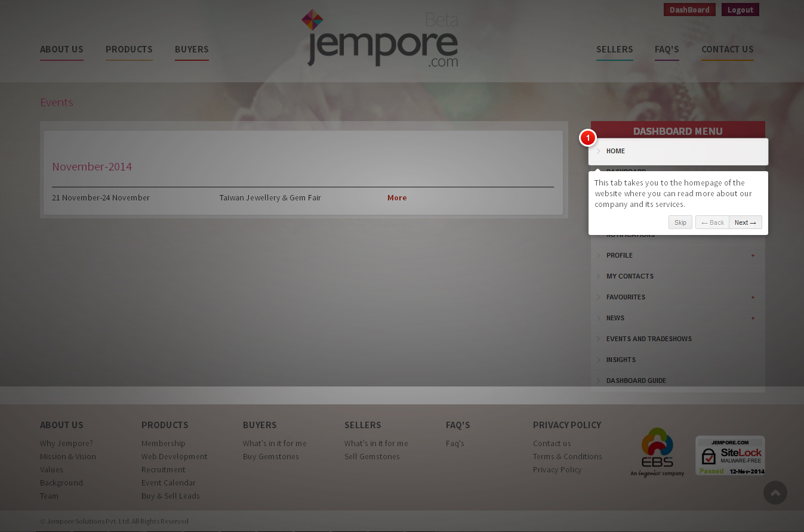Open footer link Mission & Vision

(68, 457)
